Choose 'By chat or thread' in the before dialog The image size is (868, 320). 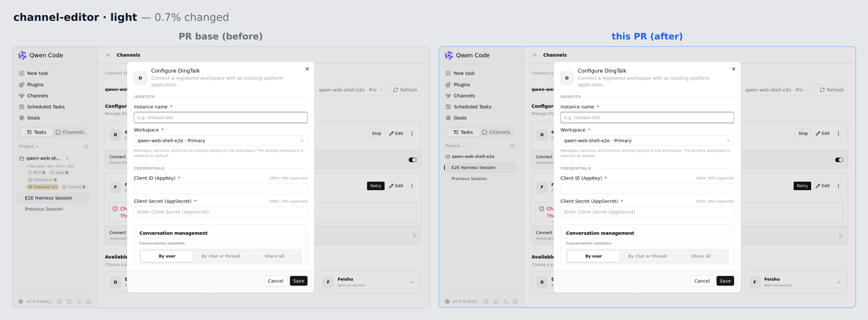(x=221, y=256)
